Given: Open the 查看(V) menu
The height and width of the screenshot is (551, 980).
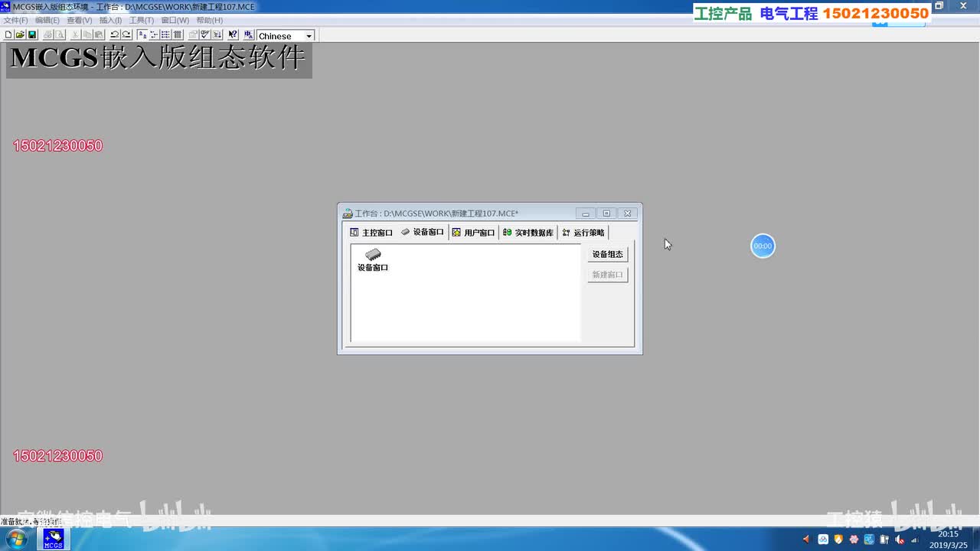Looking at the screenshot, I should [80, 20].
